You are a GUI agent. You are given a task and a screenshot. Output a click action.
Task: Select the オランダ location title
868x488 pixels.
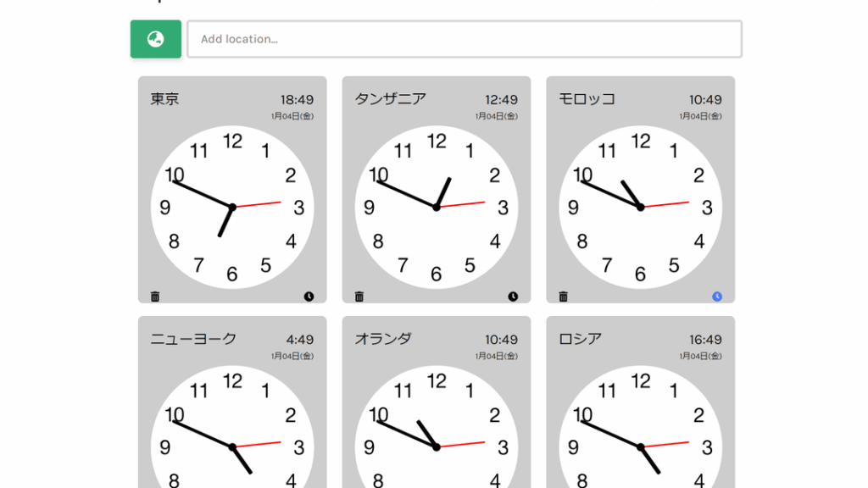[x=383, y=339]
